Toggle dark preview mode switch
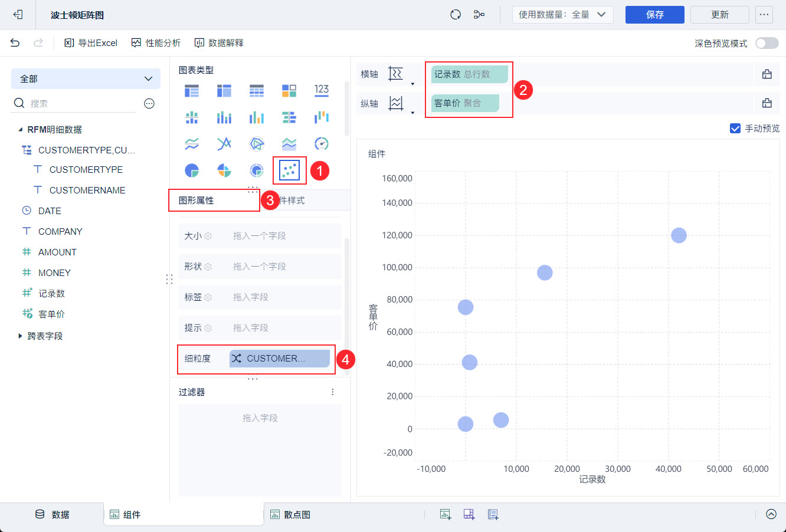Image resolution: width=786 pixels, height=532 pixels. 767,43
